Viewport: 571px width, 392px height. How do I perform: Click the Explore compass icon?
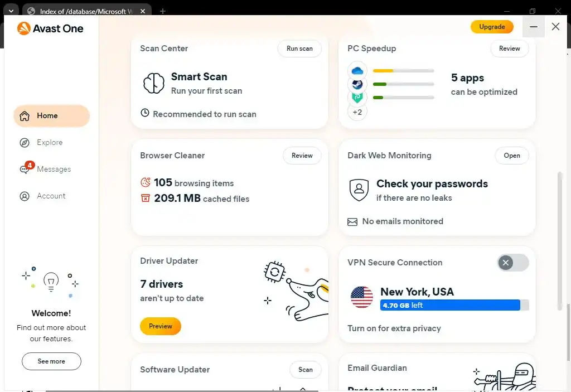[25, 142]
